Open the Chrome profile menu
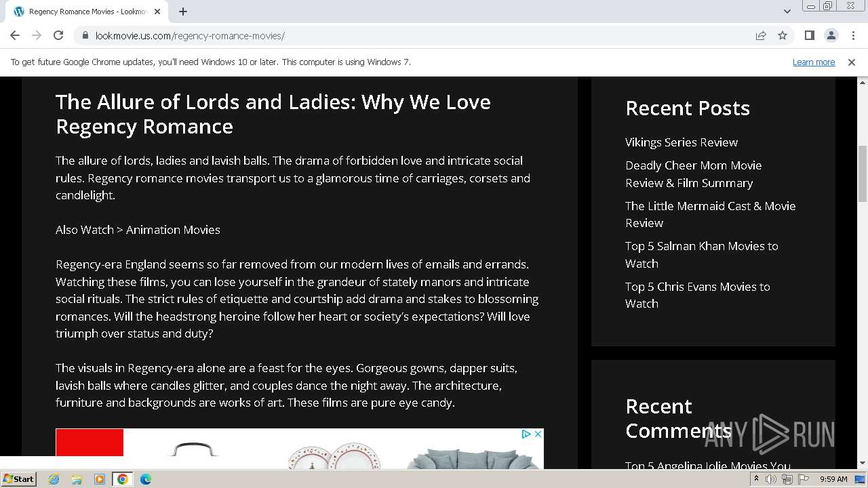 click(831, 35)
